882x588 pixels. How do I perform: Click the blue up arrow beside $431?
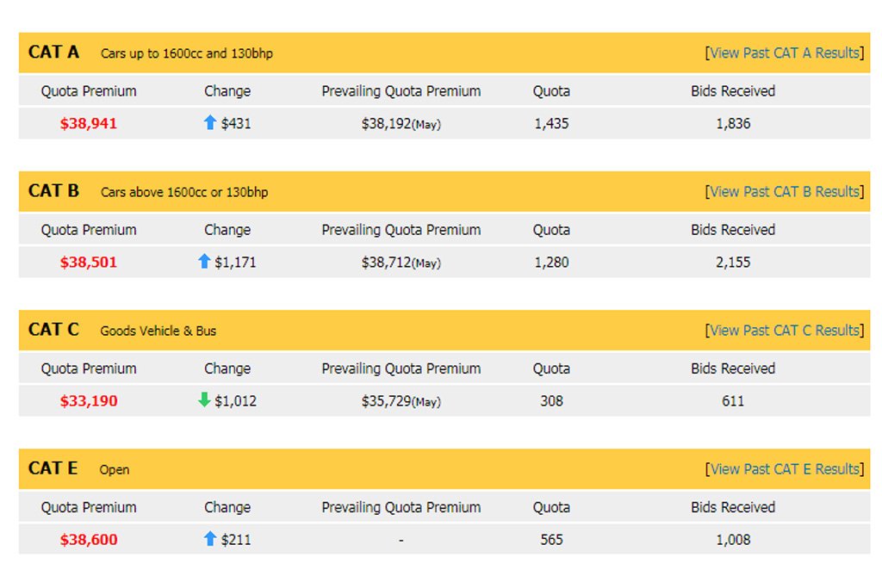point(210,122)
